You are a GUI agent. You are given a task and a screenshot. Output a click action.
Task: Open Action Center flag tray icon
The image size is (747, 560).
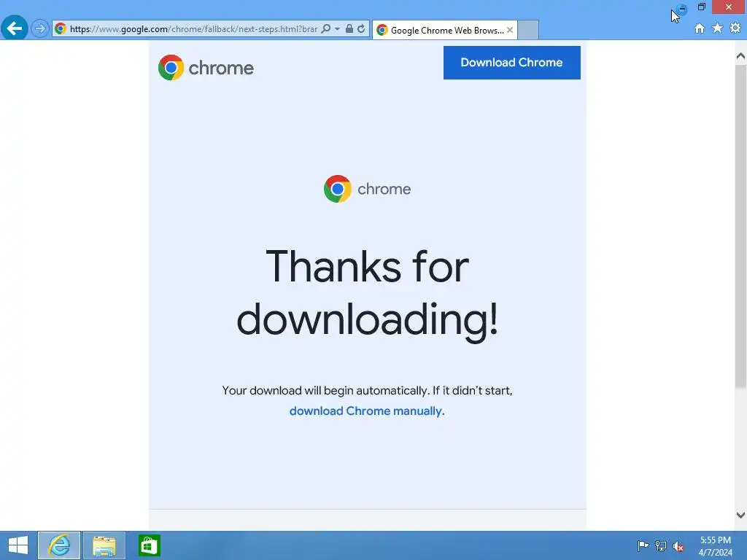[643, 545]
